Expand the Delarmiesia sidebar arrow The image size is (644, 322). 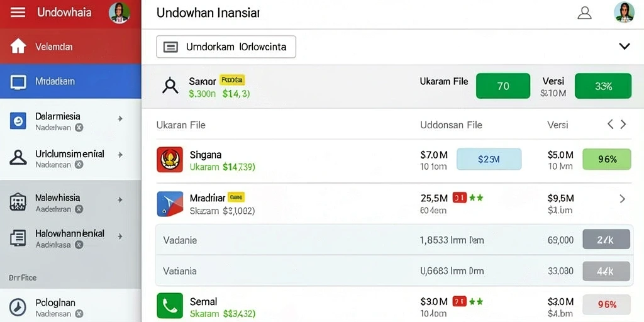point(120,119)
